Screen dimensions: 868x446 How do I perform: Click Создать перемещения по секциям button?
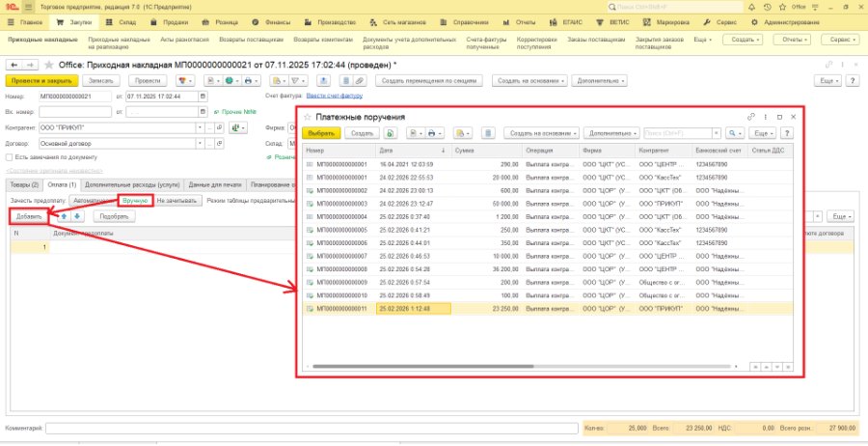coord(429,81)
